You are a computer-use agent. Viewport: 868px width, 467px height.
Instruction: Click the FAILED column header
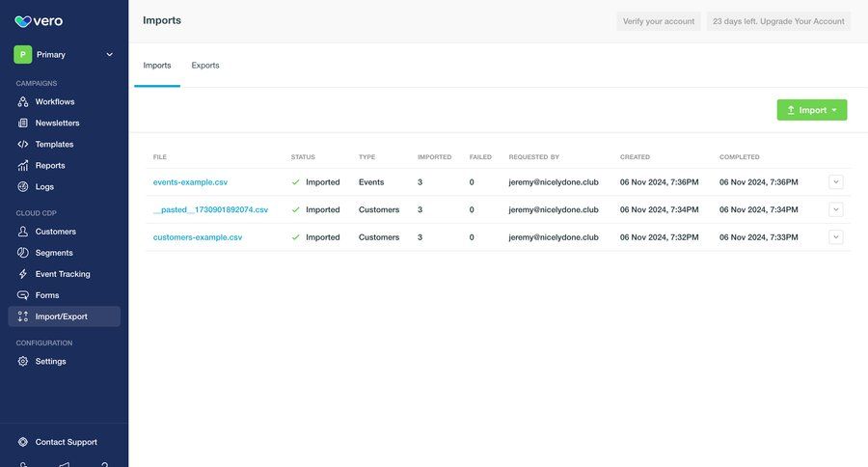(x=480, y=157)
